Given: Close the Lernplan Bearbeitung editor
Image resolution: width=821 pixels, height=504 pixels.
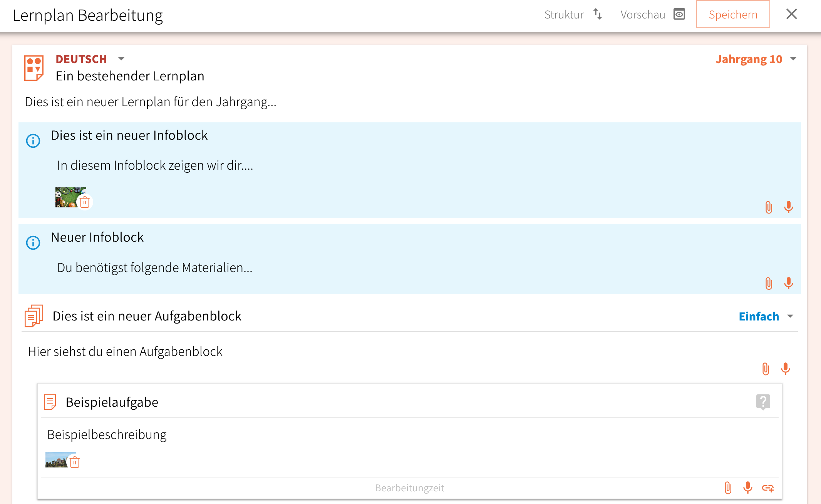Looking at the screenshot, I should point(791,14).
